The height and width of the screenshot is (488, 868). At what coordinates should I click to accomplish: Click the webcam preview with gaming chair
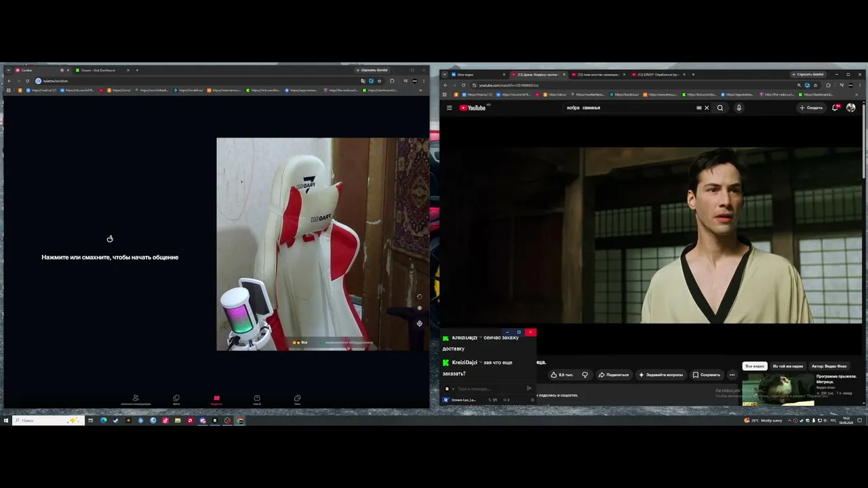click(323, 245)
